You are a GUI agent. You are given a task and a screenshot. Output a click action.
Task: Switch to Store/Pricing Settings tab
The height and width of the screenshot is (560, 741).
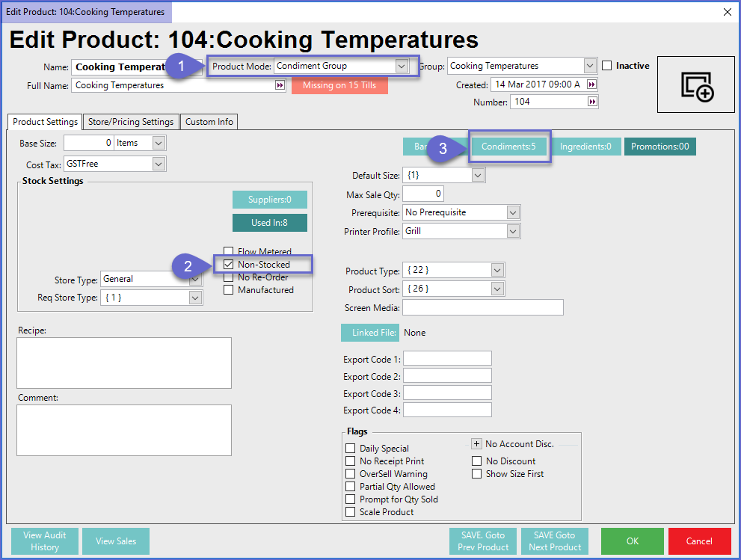pos(131,122)
